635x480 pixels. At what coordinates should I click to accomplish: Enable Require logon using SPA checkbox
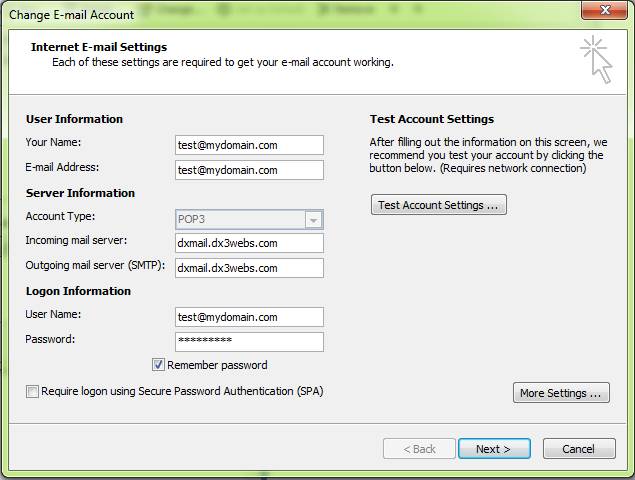[x=32, y=392]
